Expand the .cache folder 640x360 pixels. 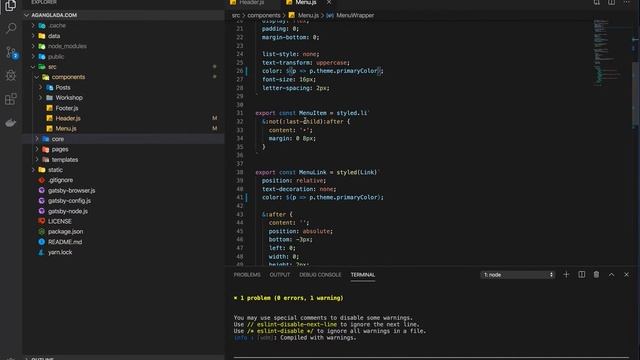click(33, 25)
